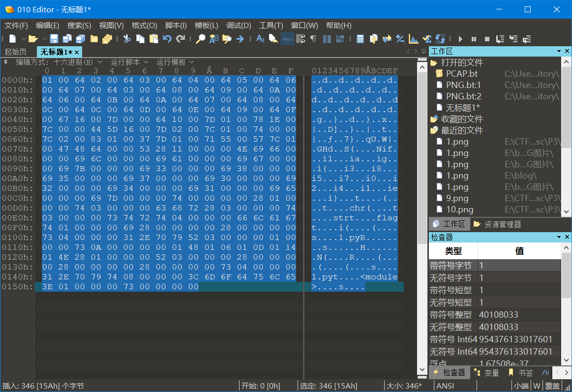This screenshot has height=392, width=572.
Task: Switch to the 起始页 tab
Action: 16,52
